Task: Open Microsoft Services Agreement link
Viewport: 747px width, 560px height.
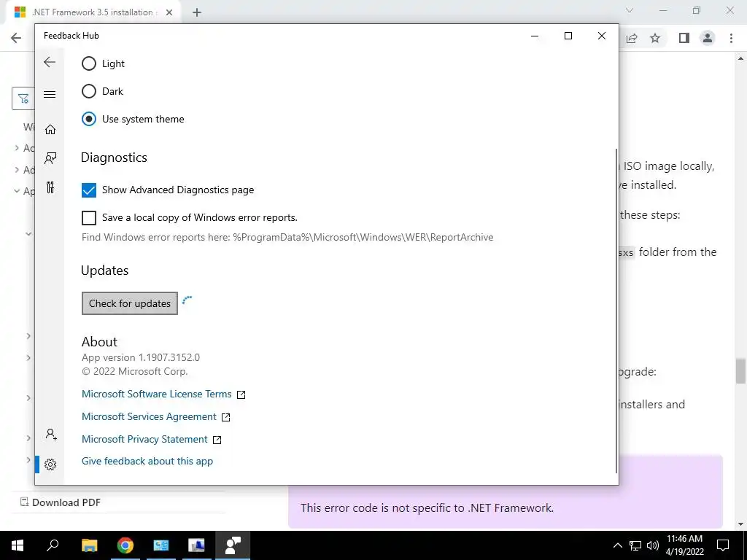Action: coord(149,416)
